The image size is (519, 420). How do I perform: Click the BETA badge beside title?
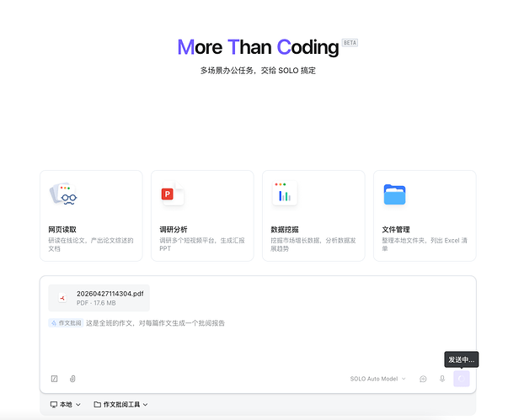pyautogui.click(x=350, y=43)
